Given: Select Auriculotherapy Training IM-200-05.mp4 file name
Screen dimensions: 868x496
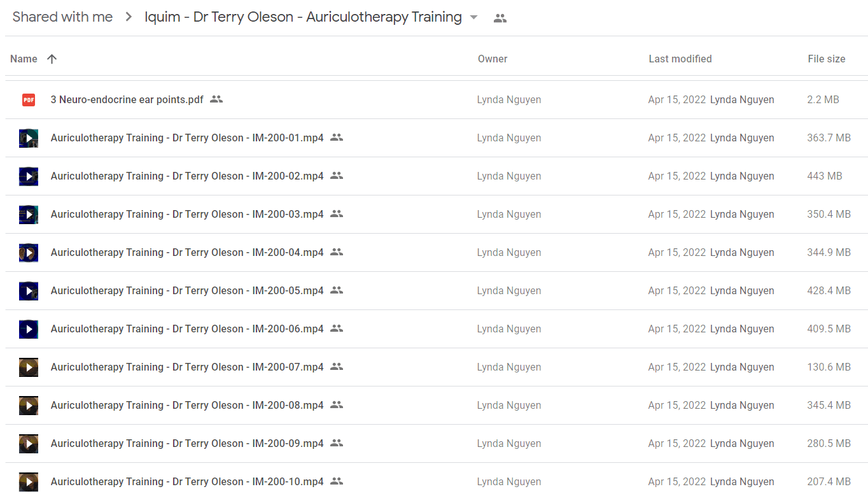Looking at the screenshot, I should click(x=187, y=290).
